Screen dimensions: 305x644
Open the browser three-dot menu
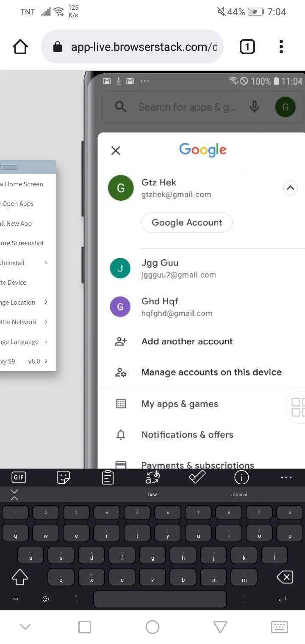(x=281, y=47)
